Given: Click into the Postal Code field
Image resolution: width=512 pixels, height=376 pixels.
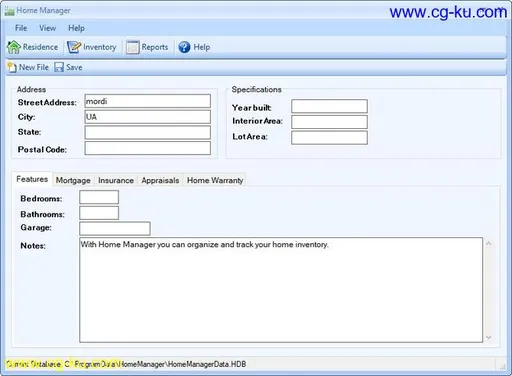Looking at the screenshot, I should click(x=148, y=148).
